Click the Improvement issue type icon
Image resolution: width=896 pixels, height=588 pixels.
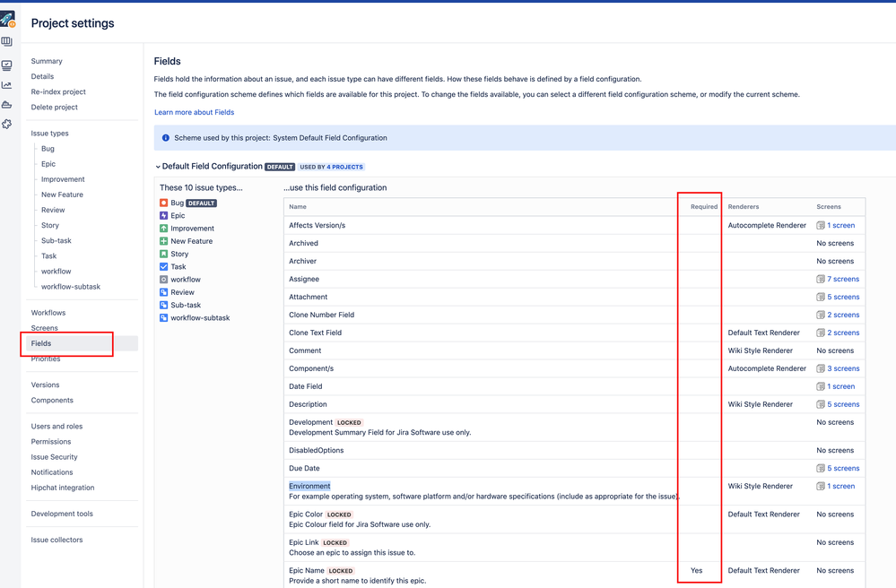click(x=163, y=229)
